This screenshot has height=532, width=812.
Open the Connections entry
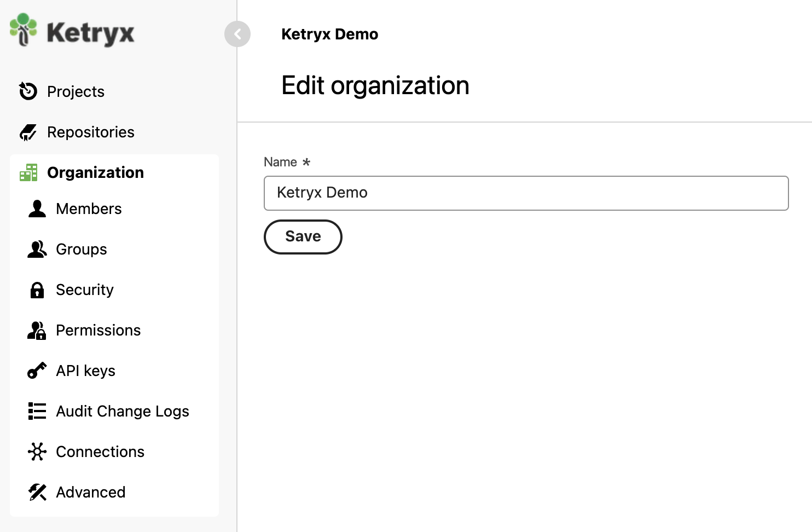(x=100, y=452)
